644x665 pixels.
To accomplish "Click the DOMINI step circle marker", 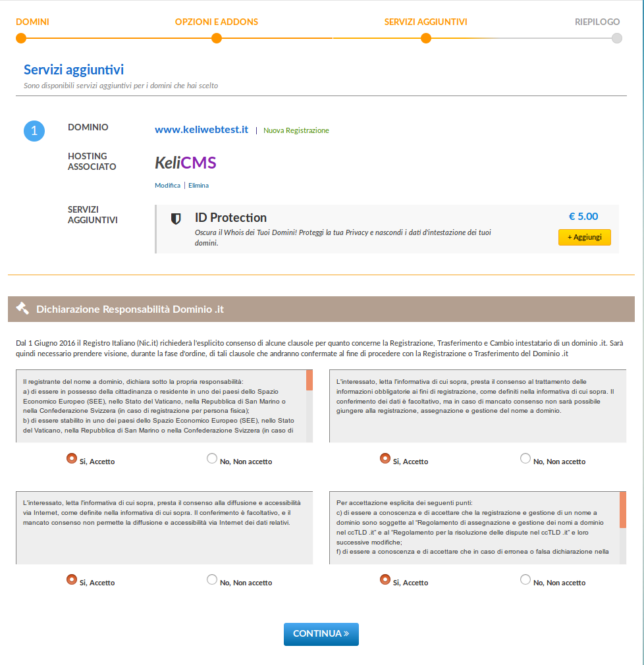I will [21, 39].
